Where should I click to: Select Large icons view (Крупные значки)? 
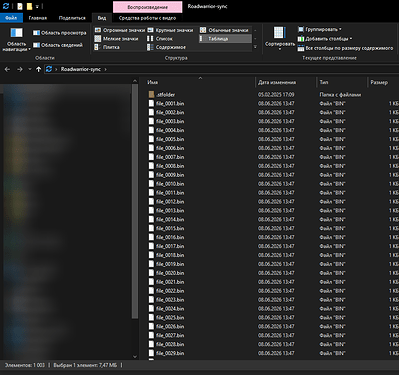[x=170, y=30]
